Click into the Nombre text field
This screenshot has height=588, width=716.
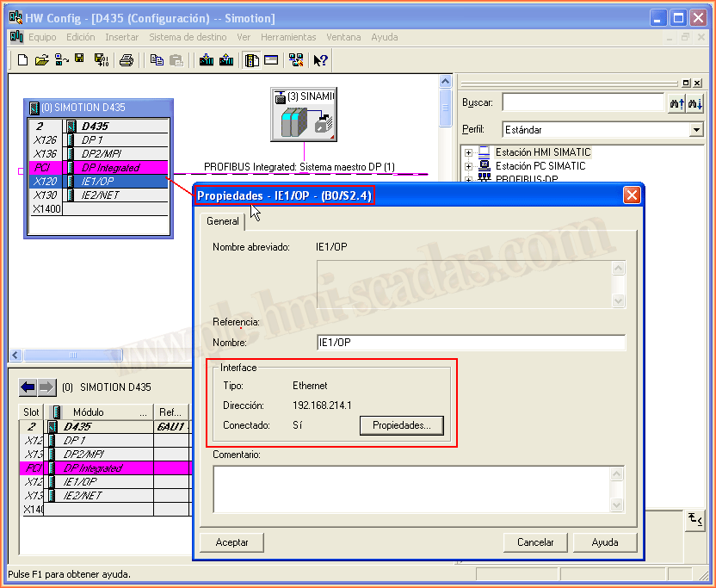tap(470, 343)
